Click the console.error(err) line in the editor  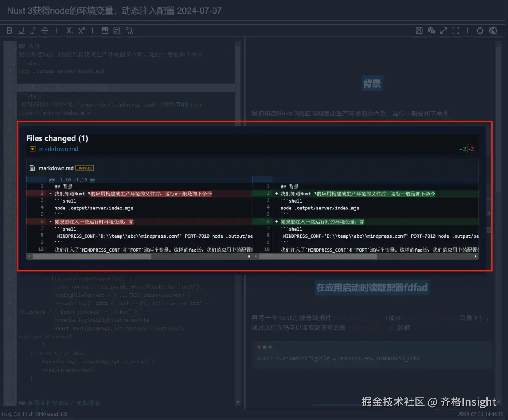point(69,370)
